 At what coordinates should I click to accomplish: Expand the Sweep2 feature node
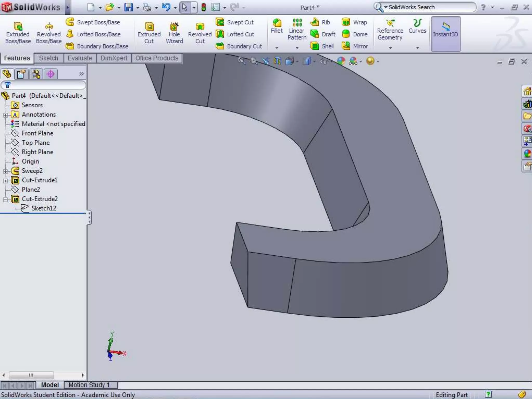click(x=5, y=171)
